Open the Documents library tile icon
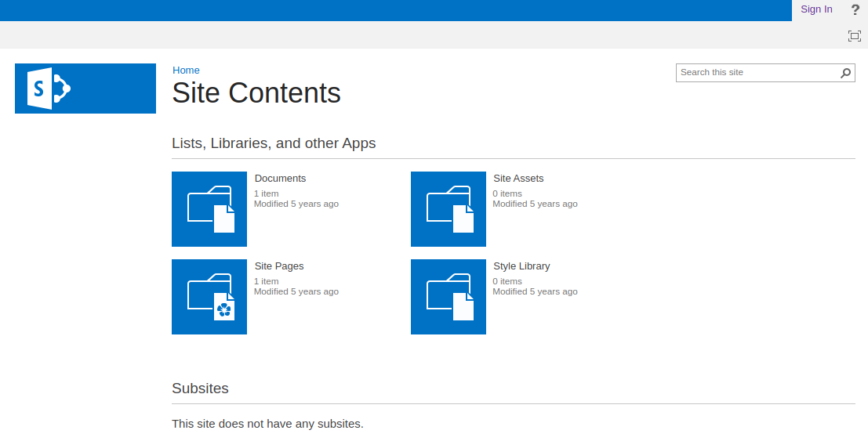The width and height of the screenshot is (868, 441). coord(209,209)
